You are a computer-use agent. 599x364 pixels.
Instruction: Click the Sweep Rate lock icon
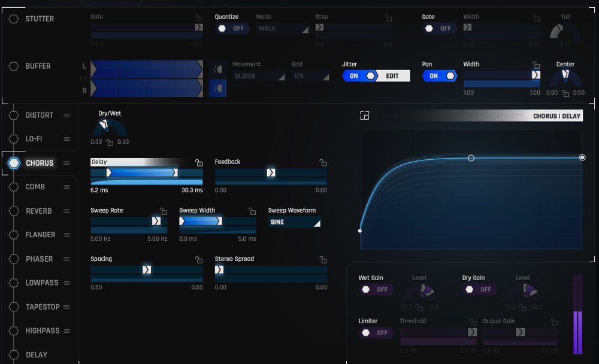[163, 211]
